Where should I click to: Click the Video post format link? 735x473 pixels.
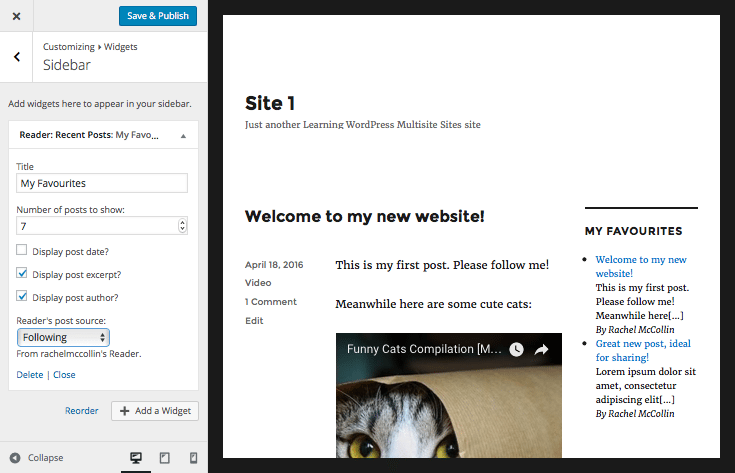258,283
